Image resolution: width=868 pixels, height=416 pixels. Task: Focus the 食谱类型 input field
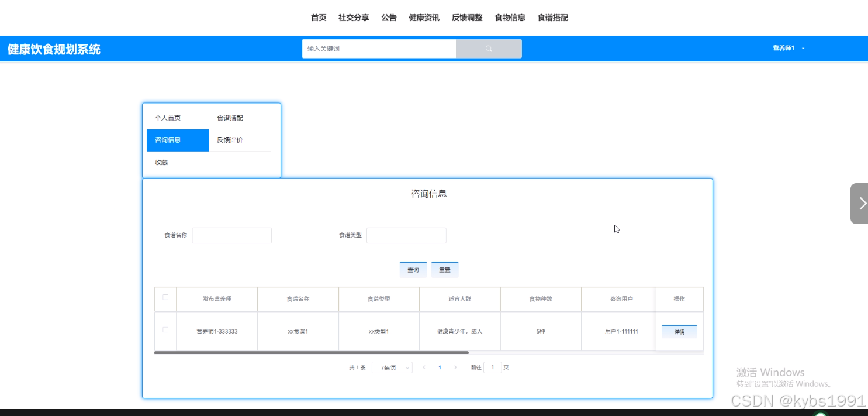pos(406,235)
